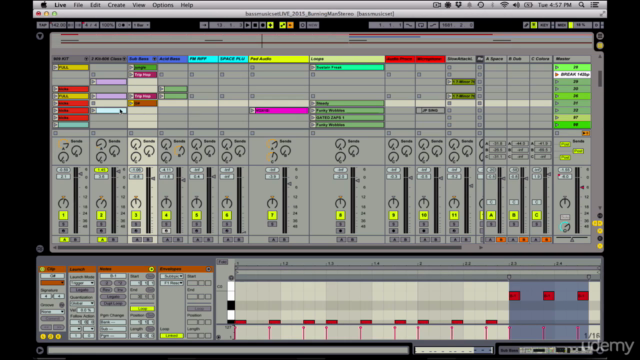Select the Pad Audio track header
640x360 pixels.
pyautogui.click(x=279, y=59)
